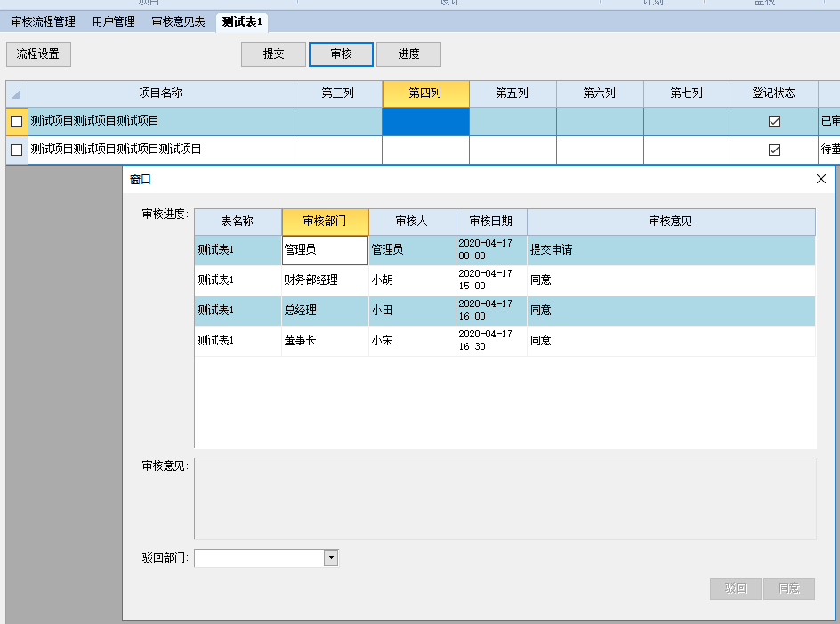Screen dimensions: 840x624
Task: Select the 小宋 reviewer cell
Action: point(412,341)
